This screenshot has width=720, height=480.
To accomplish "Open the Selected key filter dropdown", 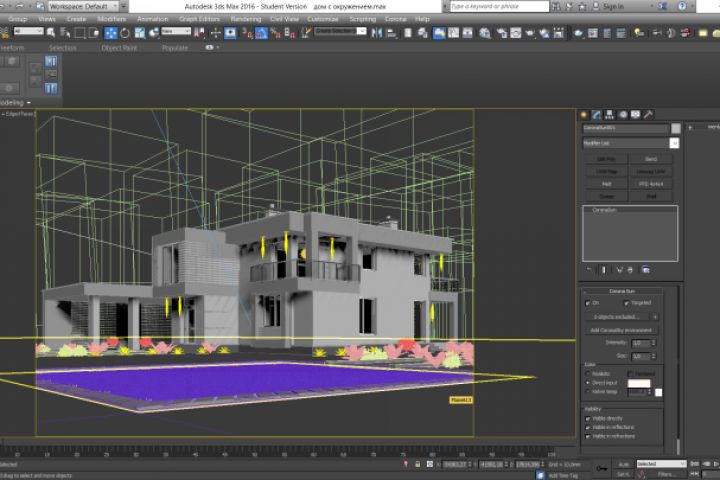I will click(661, 464).
